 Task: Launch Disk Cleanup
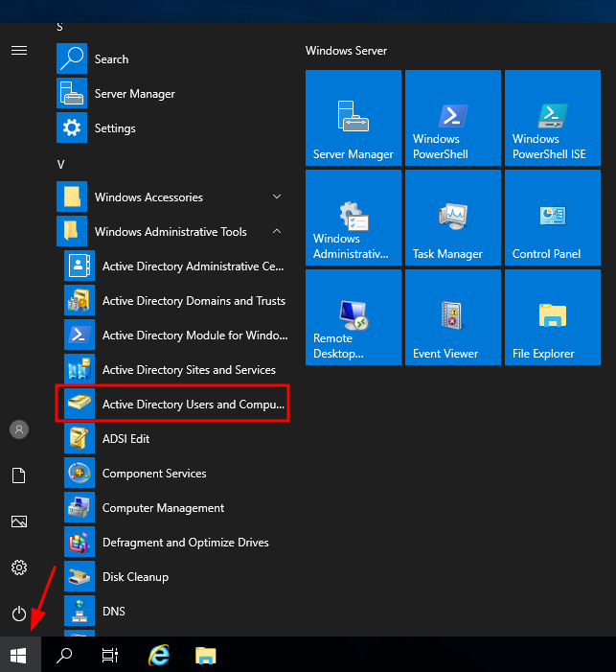175,576
